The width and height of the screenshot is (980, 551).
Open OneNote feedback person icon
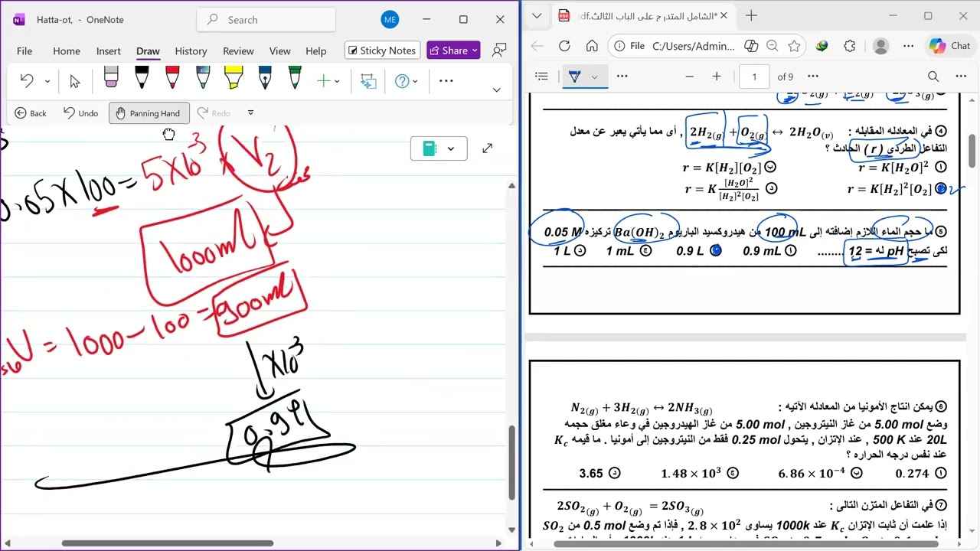499,51
